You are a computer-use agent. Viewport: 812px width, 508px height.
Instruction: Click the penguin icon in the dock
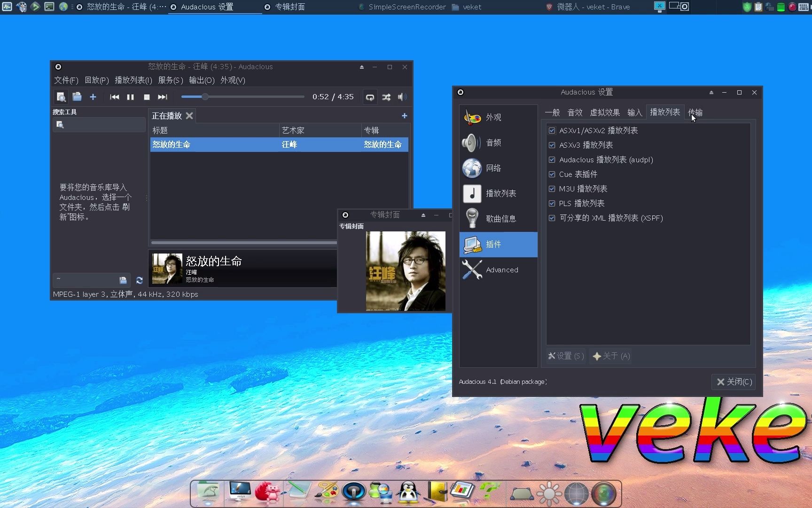(408, 493)
